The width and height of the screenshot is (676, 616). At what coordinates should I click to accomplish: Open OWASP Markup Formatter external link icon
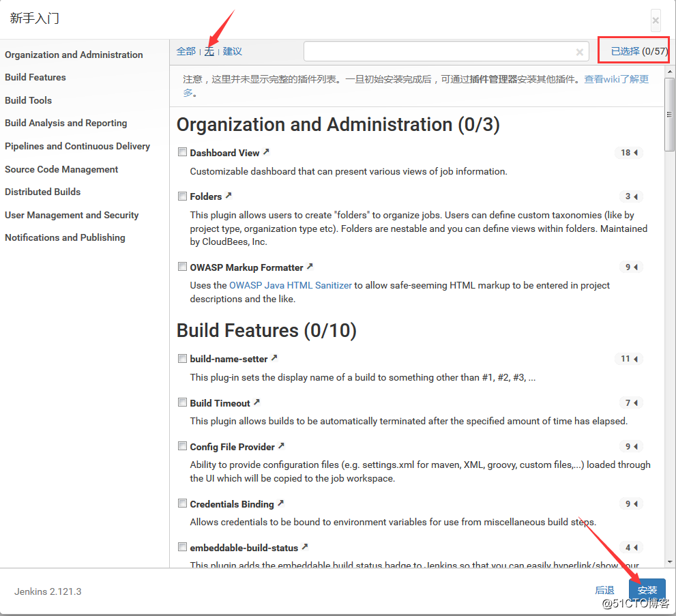310,267
